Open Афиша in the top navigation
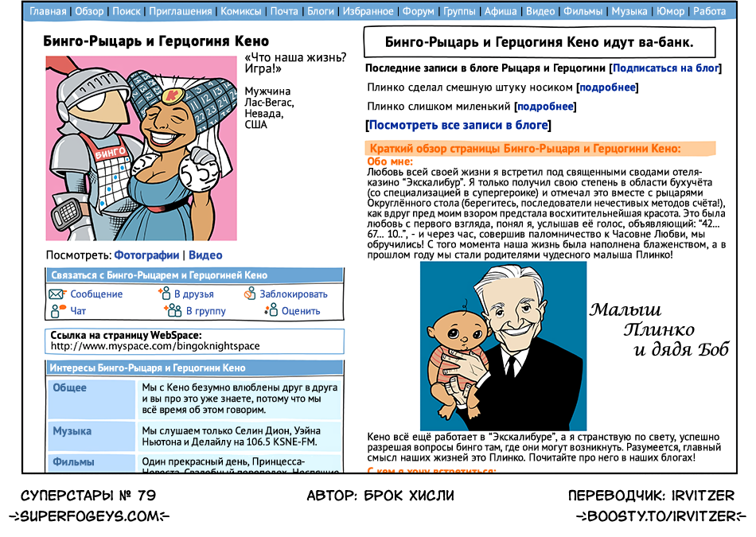 coord(501,11)
